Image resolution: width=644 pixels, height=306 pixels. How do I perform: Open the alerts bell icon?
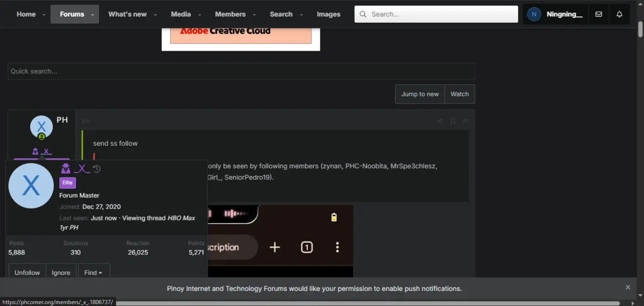coord(619,14)
